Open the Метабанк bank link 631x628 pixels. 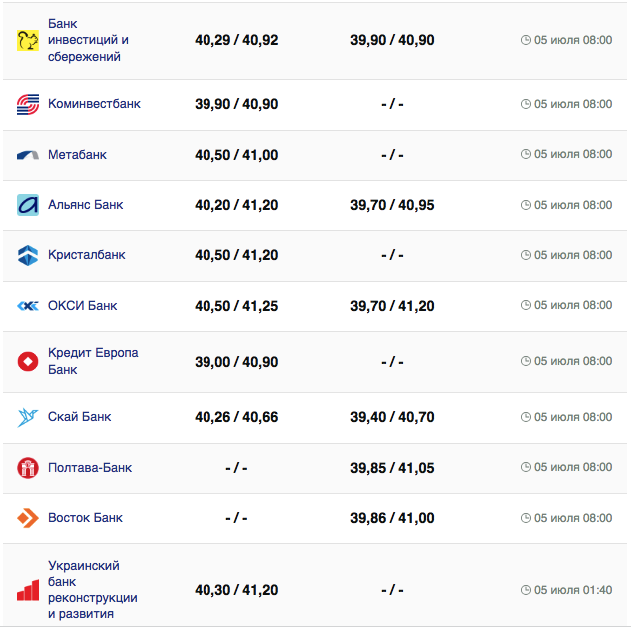77,155
